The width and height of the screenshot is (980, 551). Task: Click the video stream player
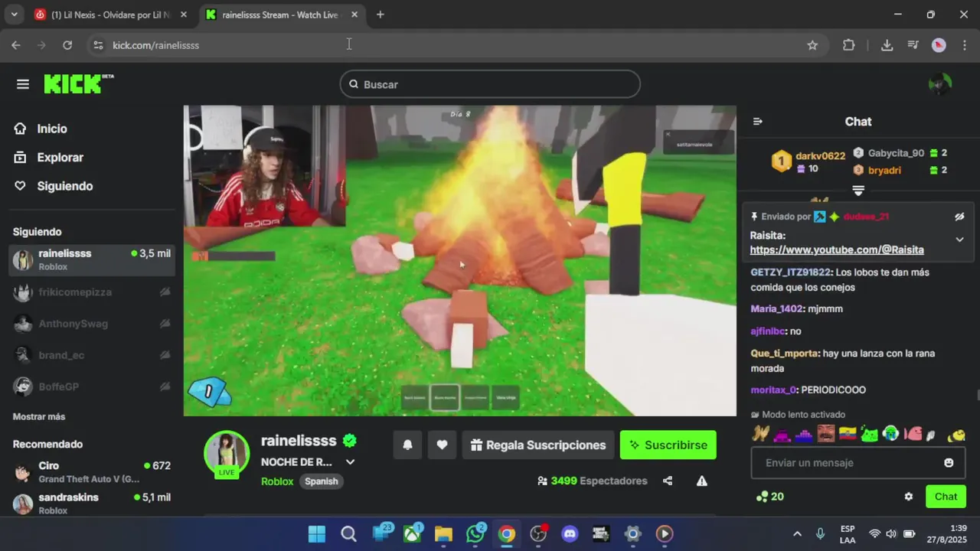[x=460, y=261]
